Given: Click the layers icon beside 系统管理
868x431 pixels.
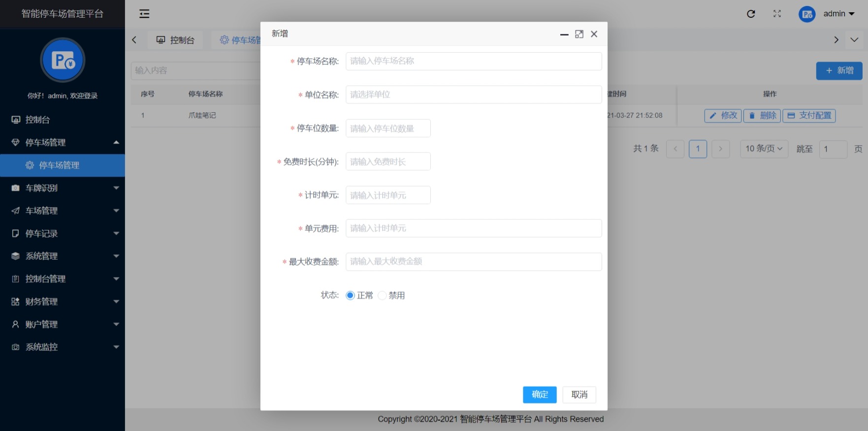Looking at the screenshot, I should pos(16,256).
